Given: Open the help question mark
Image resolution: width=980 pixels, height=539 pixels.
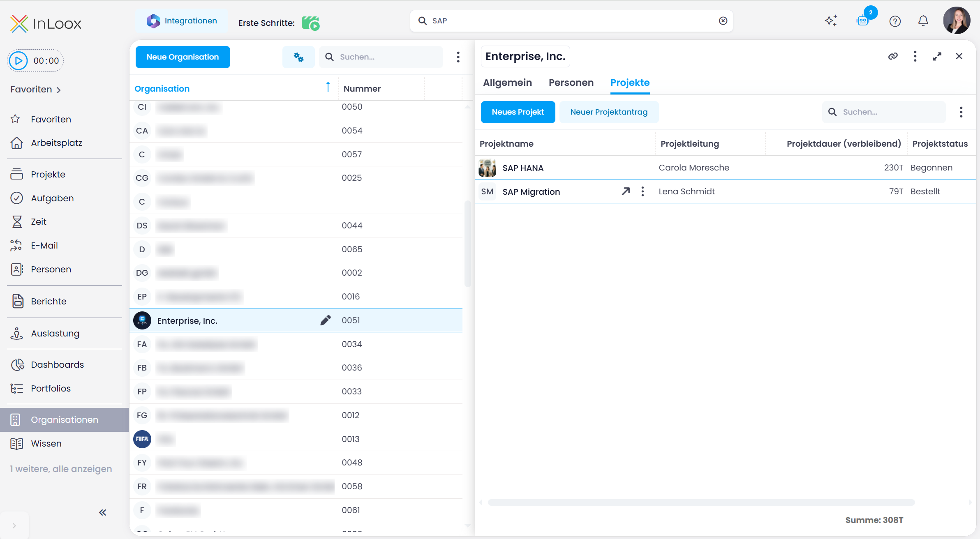Looking at the screenshot, I should (895, 21).
